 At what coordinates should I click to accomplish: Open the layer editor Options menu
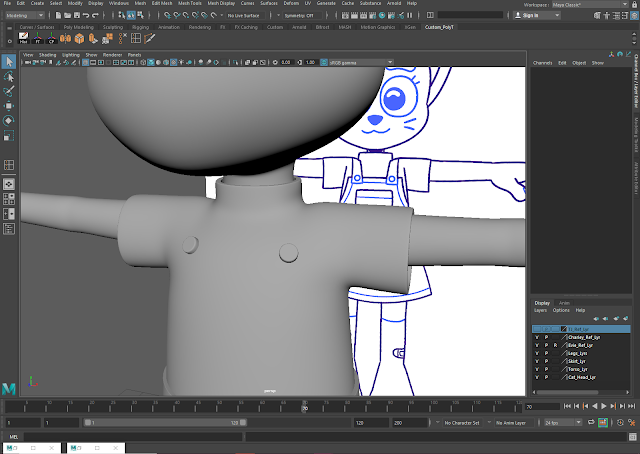pos(561,310)
